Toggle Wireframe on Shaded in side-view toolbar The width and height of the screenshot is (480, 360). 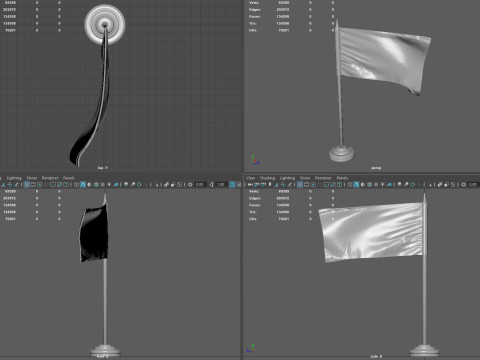369,184
